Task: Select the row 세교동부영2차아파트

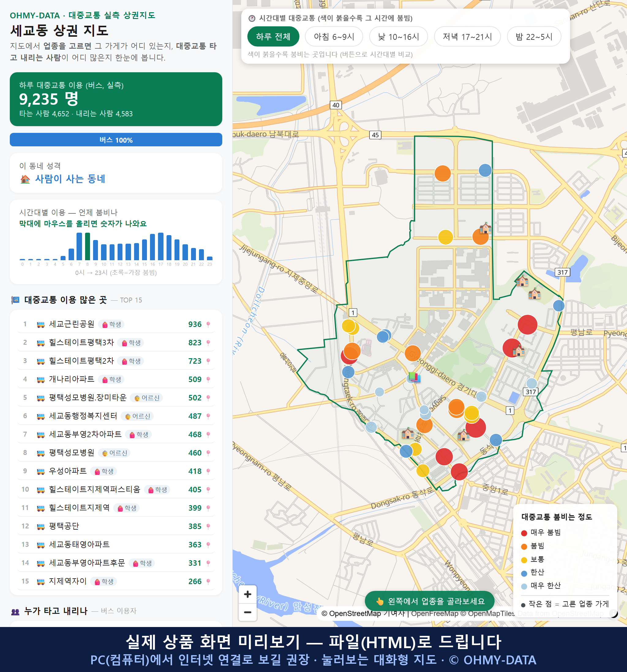Action: click(x=116, y=434)
